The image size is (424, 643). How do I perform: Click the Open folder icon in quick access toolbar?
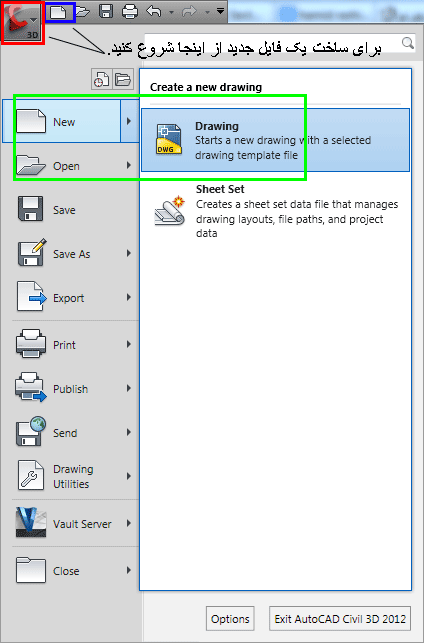(82, 11)
